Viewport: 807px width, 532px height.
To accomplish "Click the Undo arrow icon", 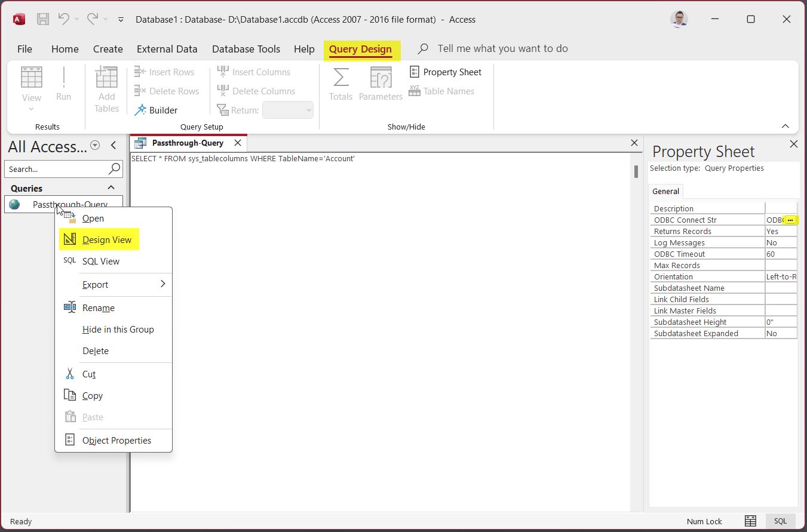I will [x=63, y=19].
